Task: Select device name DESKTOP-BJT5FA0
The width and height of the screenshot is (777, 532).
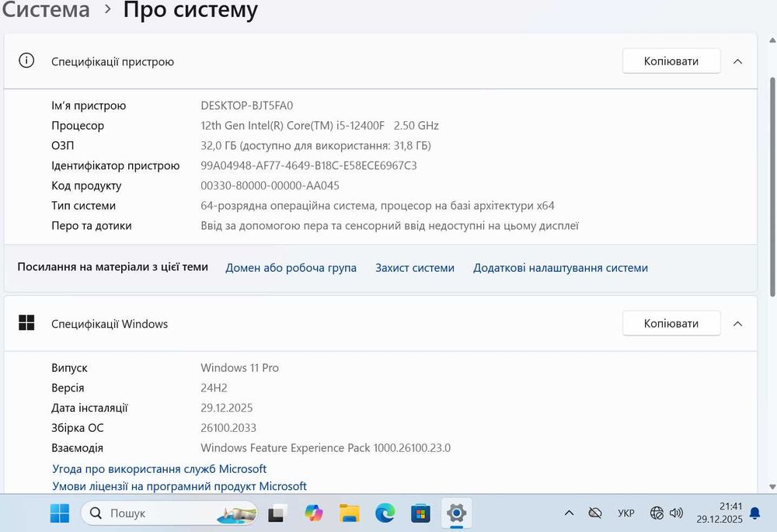Action: [247, 106]
